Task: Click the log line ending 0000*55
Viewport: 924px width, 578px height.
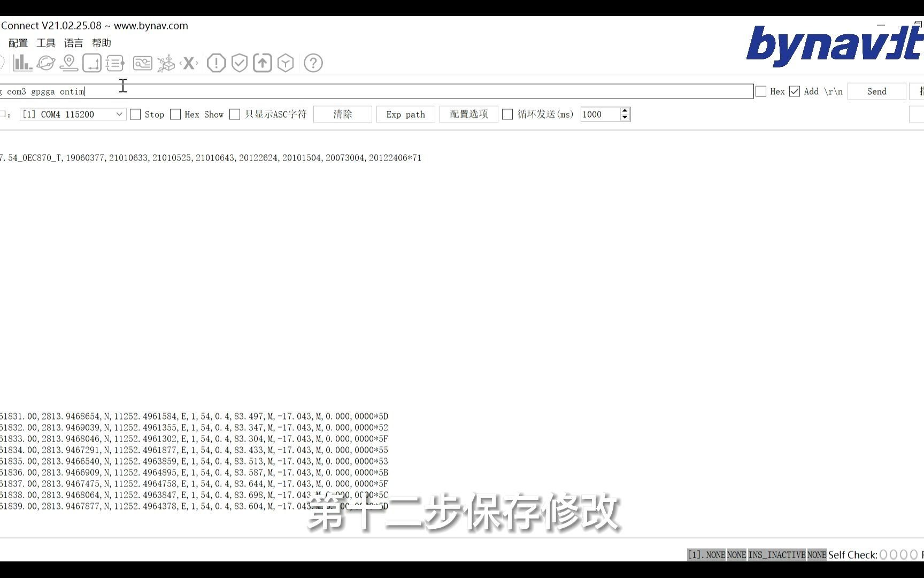Action: pos(194,450)
